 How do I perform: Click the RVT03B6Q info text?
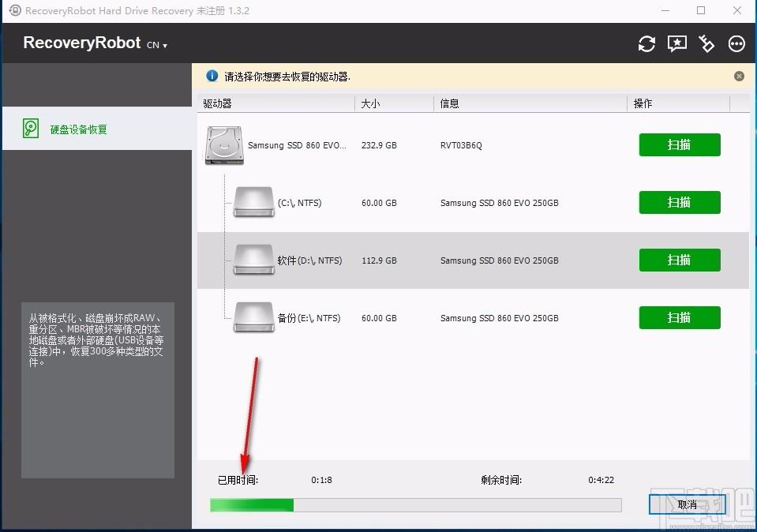(461, 145)
